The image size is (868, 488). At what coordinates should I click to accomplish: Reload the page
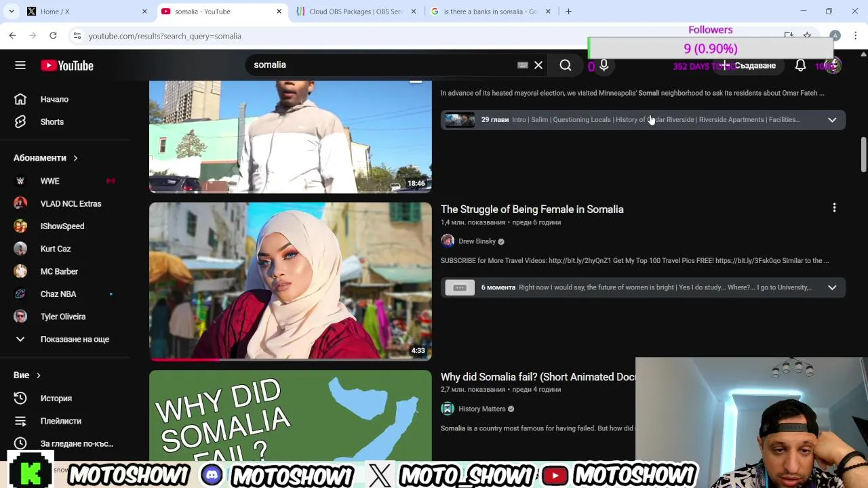(53, 35)
